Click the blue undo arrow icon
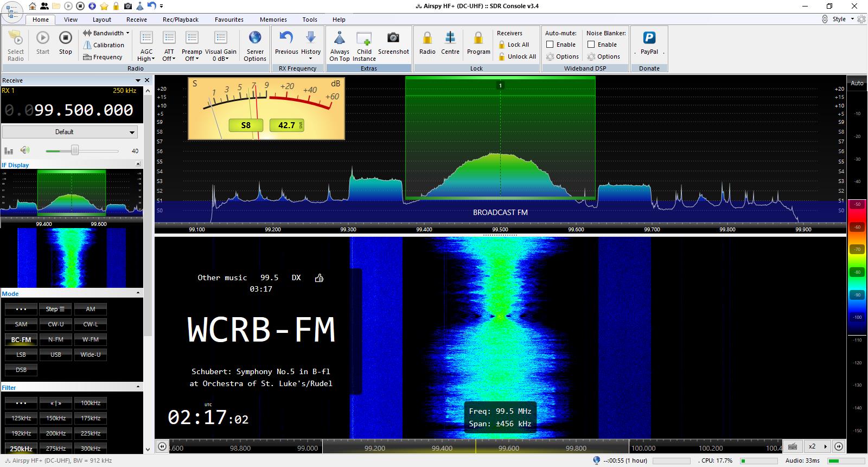868x467 pixels. [x=151, y=6]
